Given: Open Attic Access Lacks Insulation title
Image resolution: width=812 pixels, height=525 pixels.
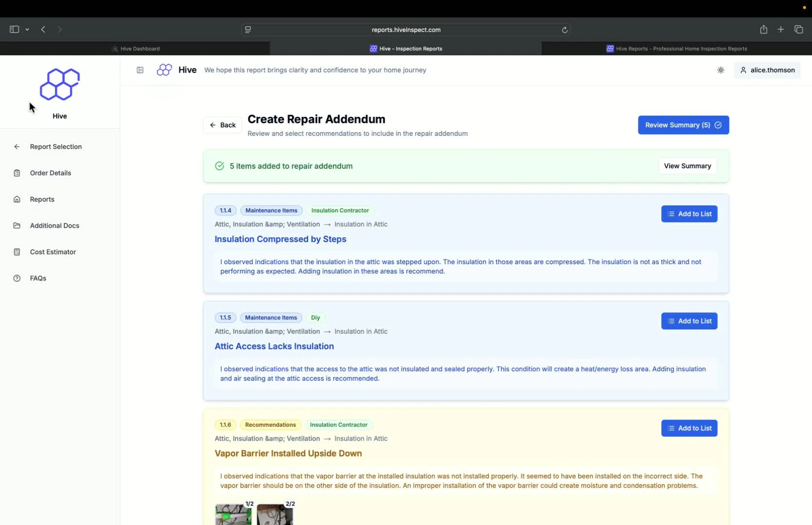Looking at the screenshot, I should point(274,346).
